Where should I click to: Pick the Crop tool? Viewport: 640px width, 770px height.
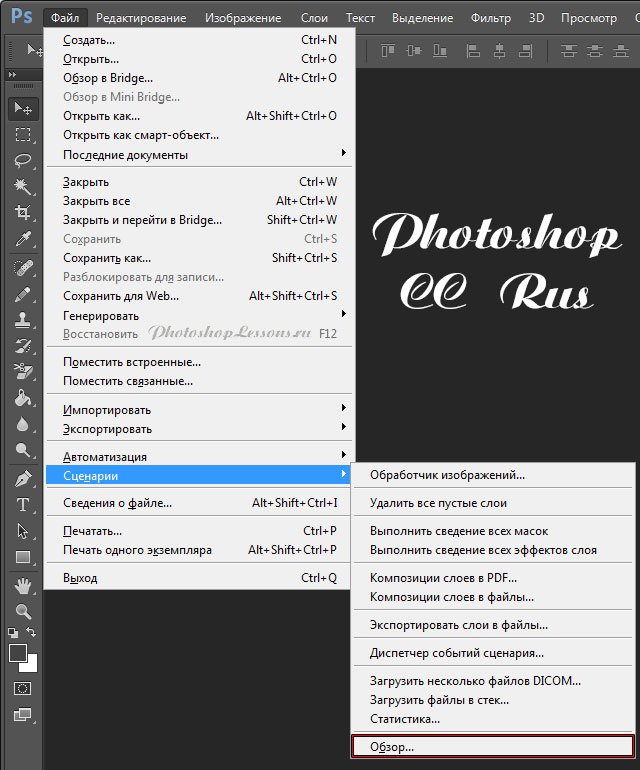pyautogui.click(x=23, y=212)
